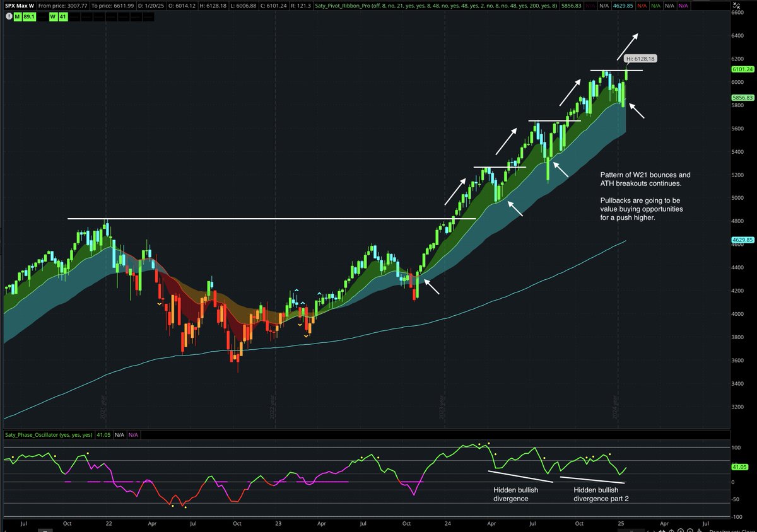Click the 22 year label on time axis
The height and width of the screenshot is (532, 757).
click(109, 523)
